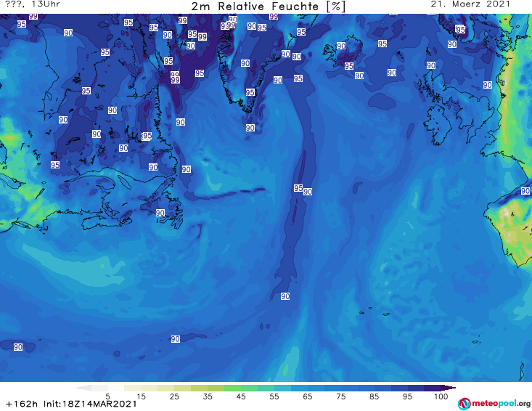Click colorbar tick label '55'
This screenshot has height=411, width=532.
274,396
